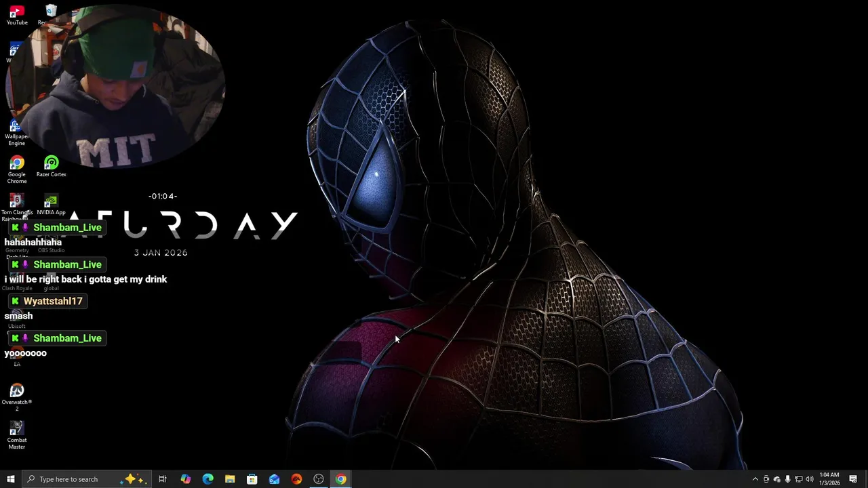Open Outlook from the taskbar
Image resolution: width=868 pixels, height=488 pixels.
click(x=274, y=479)
